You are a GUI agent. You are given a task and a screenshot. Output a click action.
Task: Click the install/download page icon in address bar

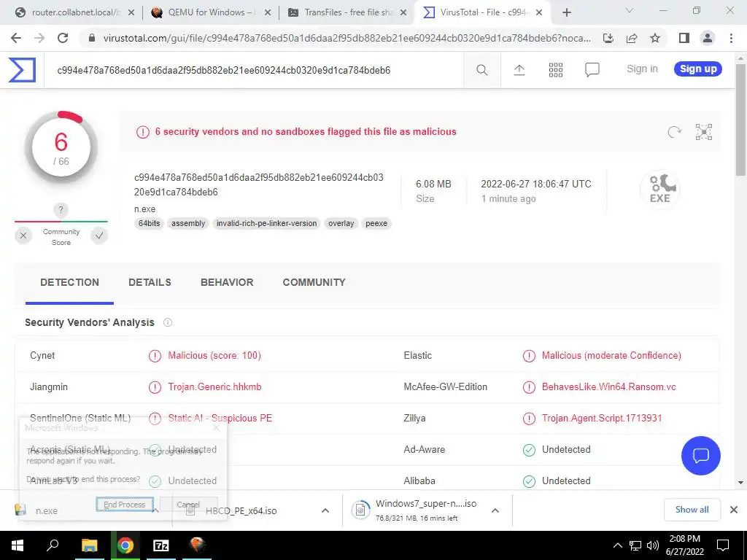tap(608, 38)
